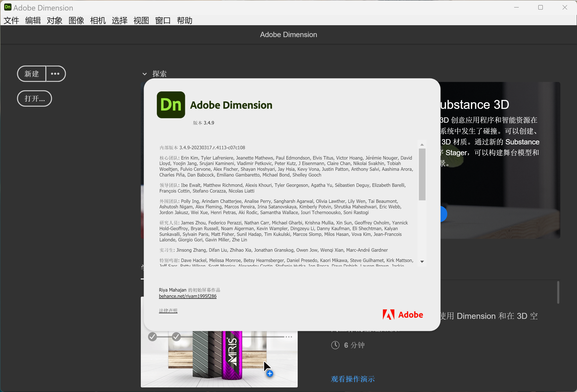
Task: Open the 对象 menu
Action: [x=55, y=20]
